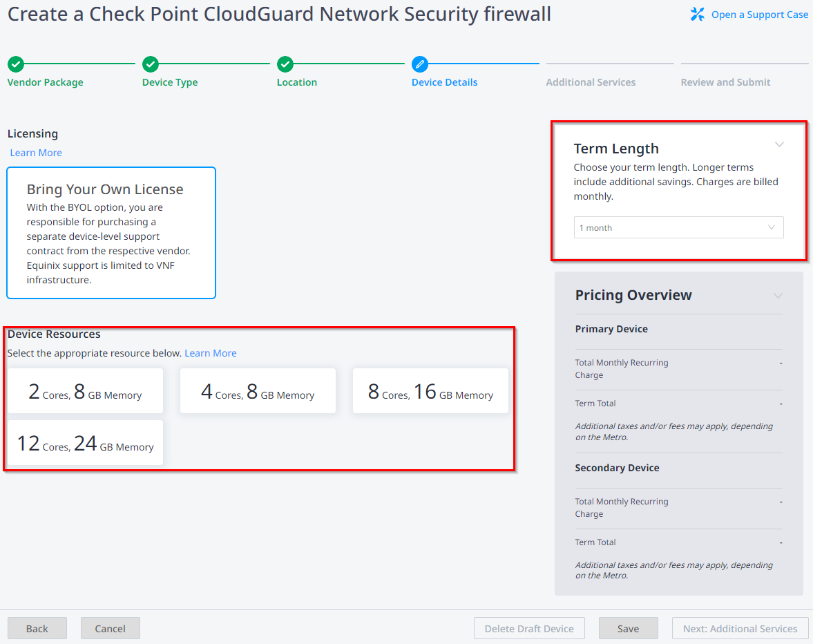Jump to the Additional Services step
This screenshot has width=813, height=644.
click(x=591, y=82)
